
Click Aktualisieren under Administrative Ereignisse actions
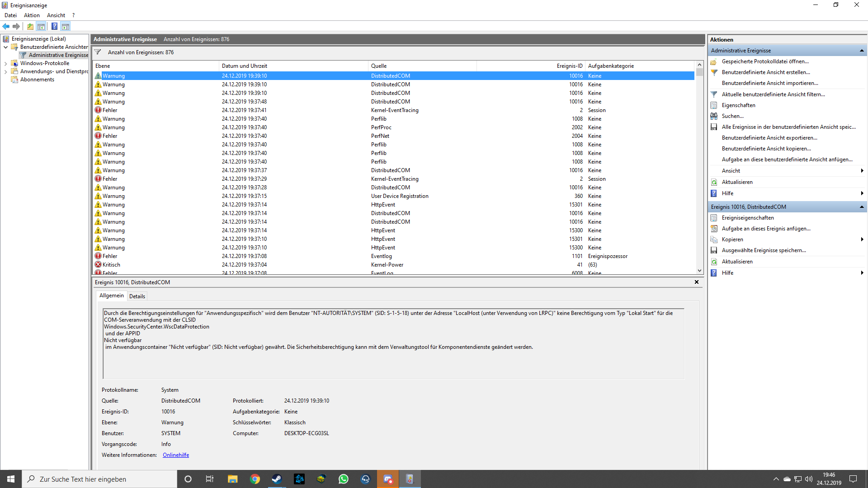point(737,182)
